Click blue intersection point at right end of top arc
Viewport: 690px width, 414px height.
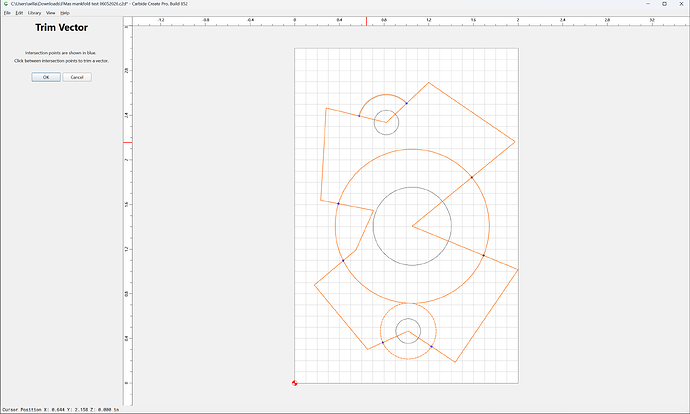point(407,103)
